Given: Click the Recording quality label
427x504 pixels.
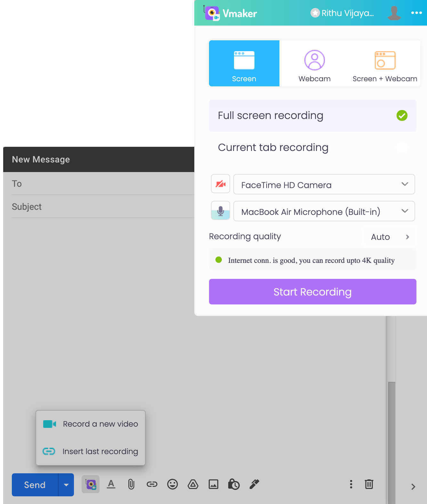Looking at the screenshot, I should pyautogui.click(x=245, y=236).
